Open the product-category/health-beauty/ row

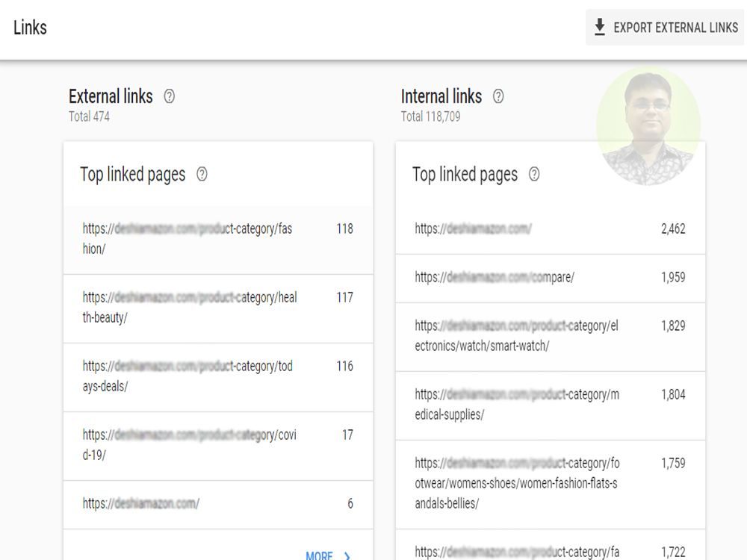pos(218,308)
